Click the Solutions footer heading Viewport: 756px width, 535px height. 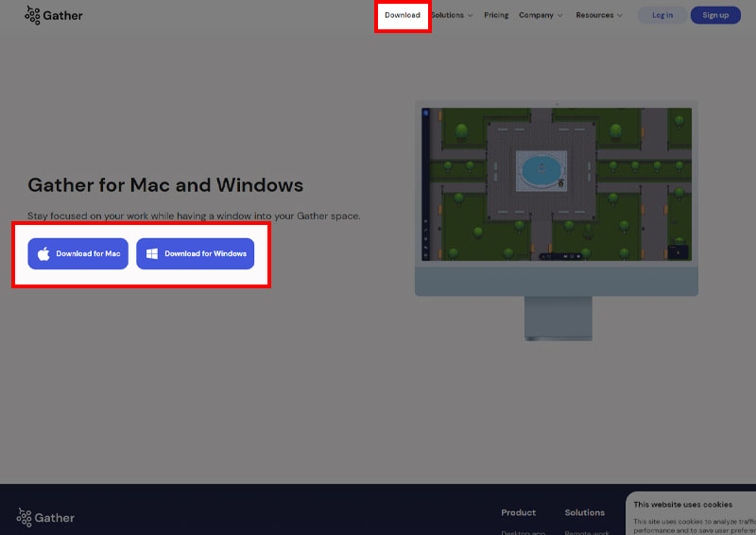(584, 512)
